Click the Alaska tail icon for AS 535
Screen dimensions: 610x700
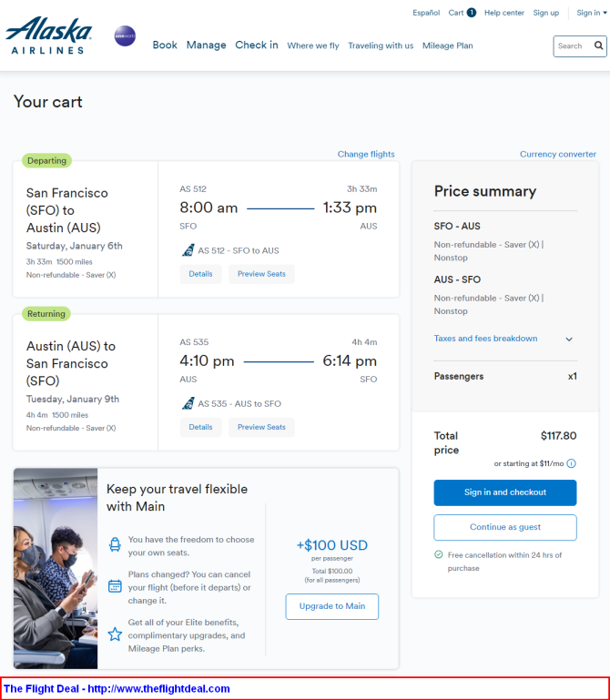[x=188, y=403]
